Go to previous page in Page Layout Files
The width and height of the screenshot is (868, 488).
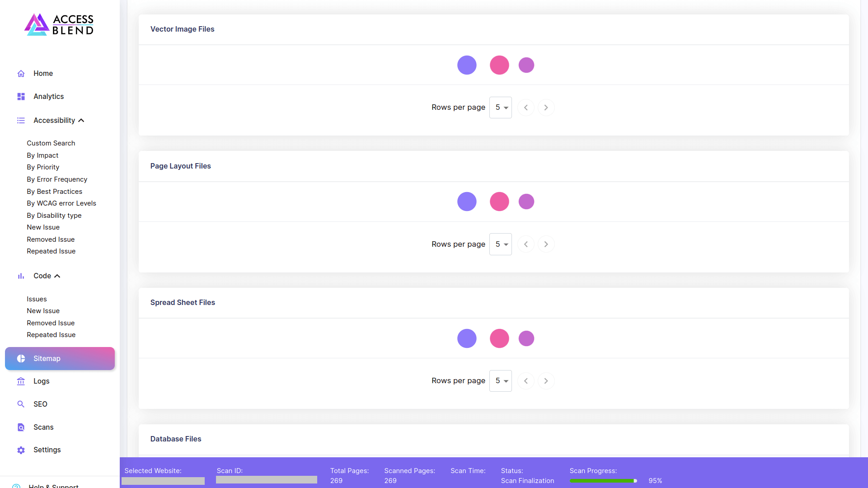(526, 244)
